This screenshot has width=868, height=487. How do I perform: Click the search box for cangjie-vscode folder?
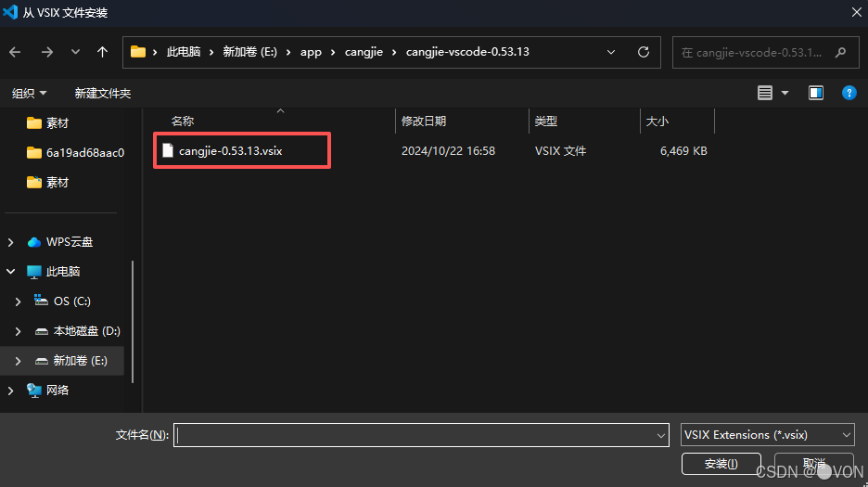click(766, 53)
